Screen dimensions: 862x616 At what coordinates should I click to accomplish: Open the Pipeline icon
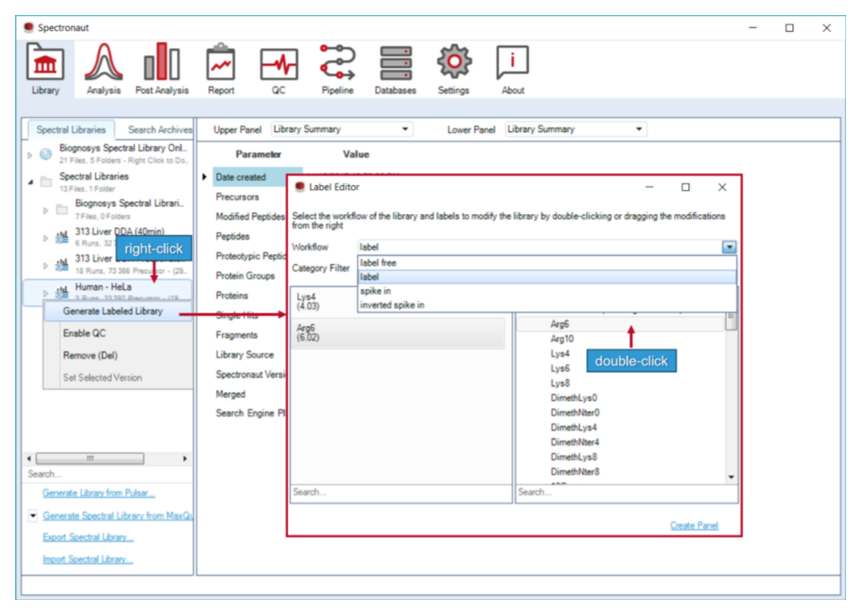337,62
